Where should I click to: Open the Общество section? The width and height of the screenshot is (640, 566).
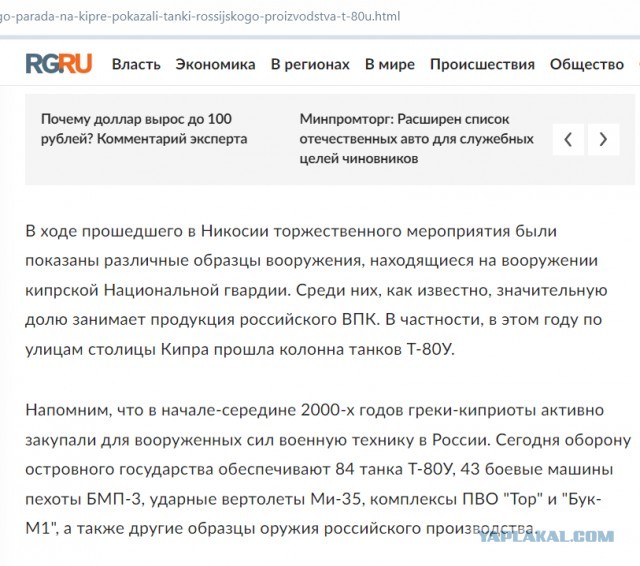[x=587, y=64]
